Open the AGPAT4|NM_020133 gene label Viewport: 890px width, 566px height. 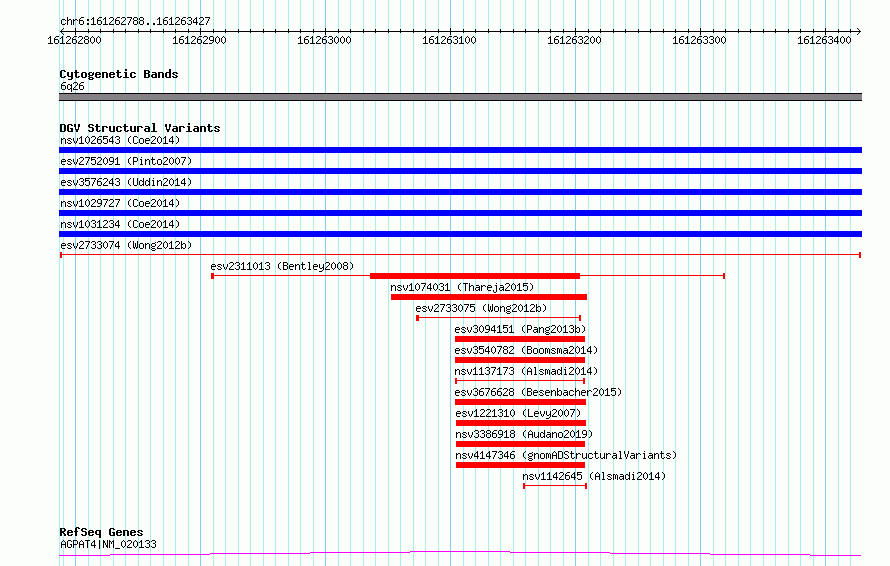coord(108,544)
